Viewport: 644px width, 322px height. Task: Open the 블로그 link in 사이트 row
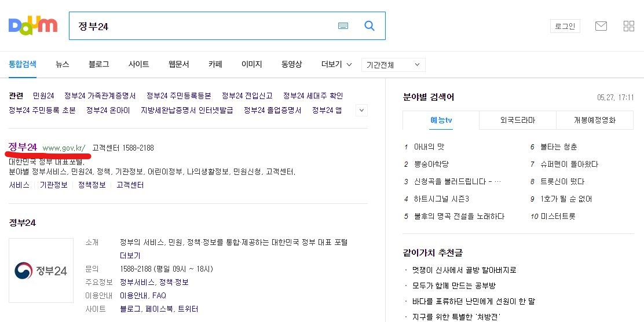click(130, 309)
